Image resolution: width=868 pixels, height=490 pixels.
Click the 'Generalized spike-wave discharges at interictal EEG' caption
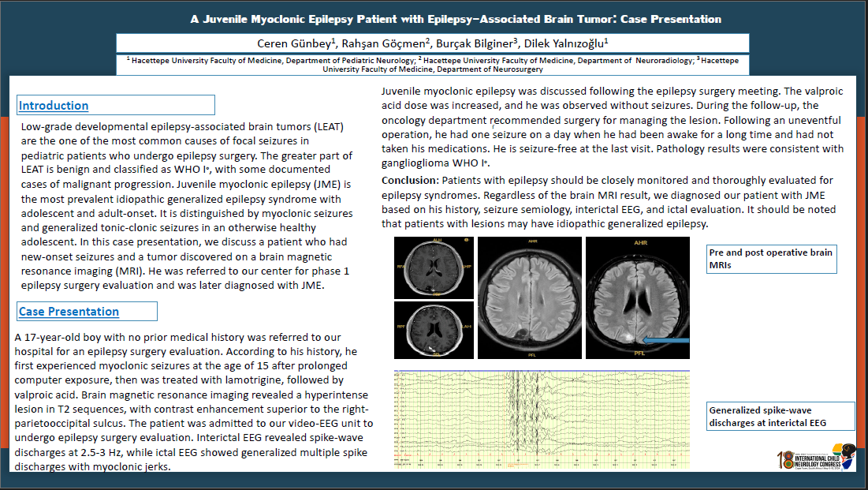pyautogui.click(x=780, y=417)
